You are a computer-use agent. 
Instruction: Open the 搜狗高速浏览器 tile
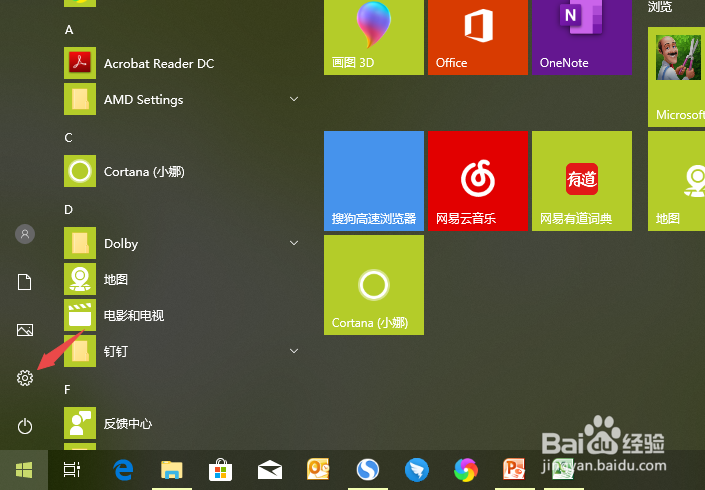374,181
